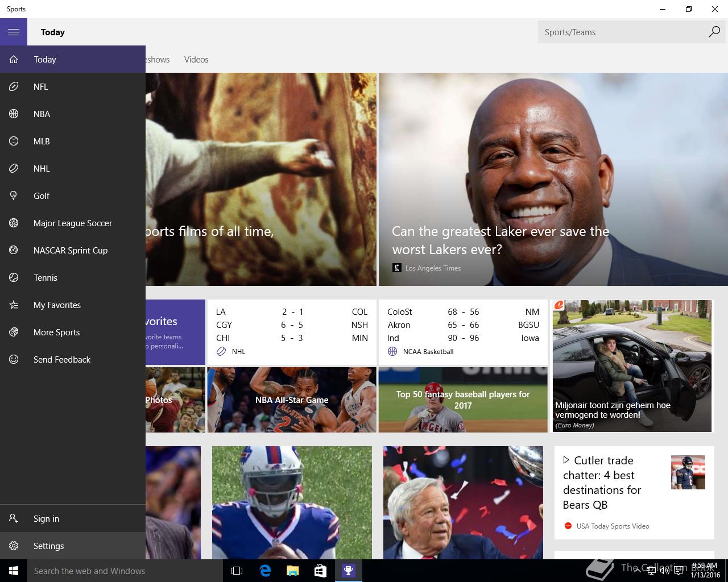Click the Tennis ball icon
Screen dimensions: 728x582
coord(14,277)
